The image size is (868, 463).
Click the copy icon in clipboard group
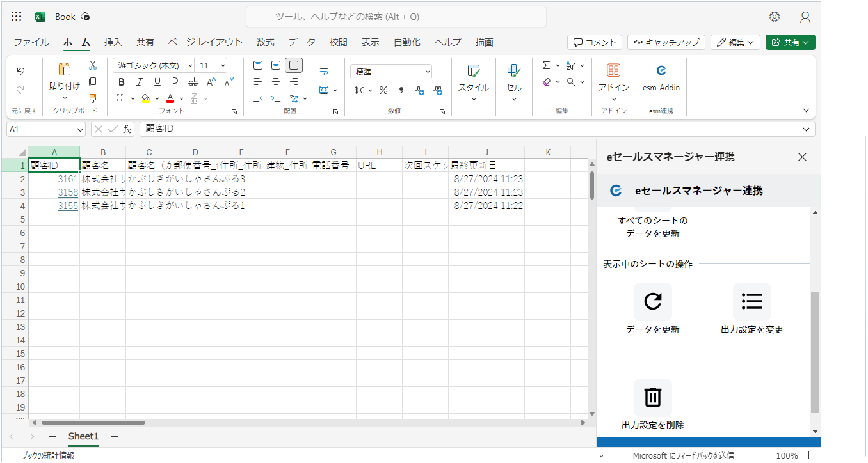pos(93,82)
